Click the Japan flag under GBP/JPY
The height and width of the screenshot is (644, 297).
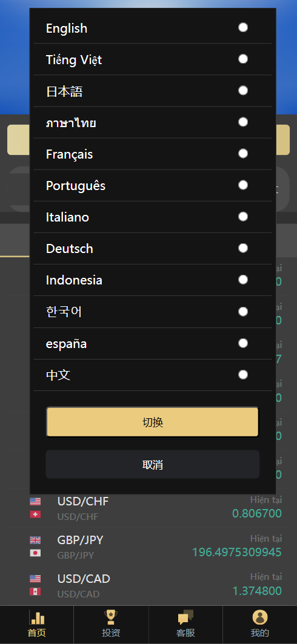tap(35, 553)
